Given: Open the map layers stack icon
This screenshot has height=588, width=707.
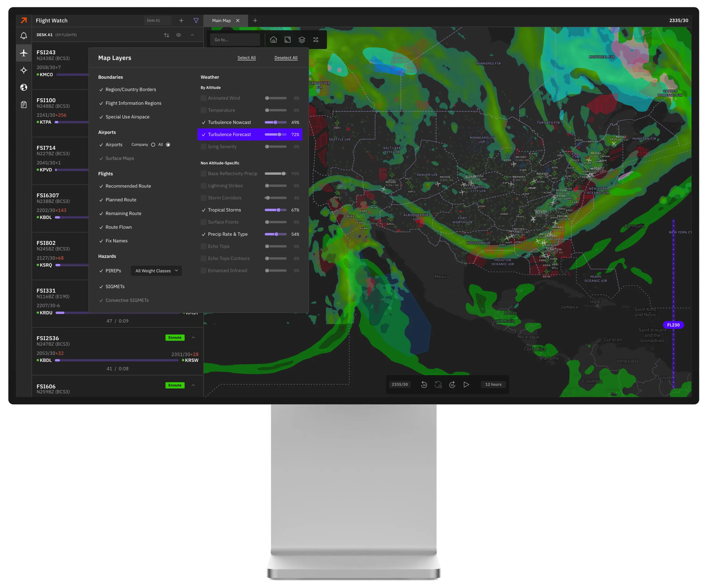Looking at the screenshot, I should [x=302, y=40].
